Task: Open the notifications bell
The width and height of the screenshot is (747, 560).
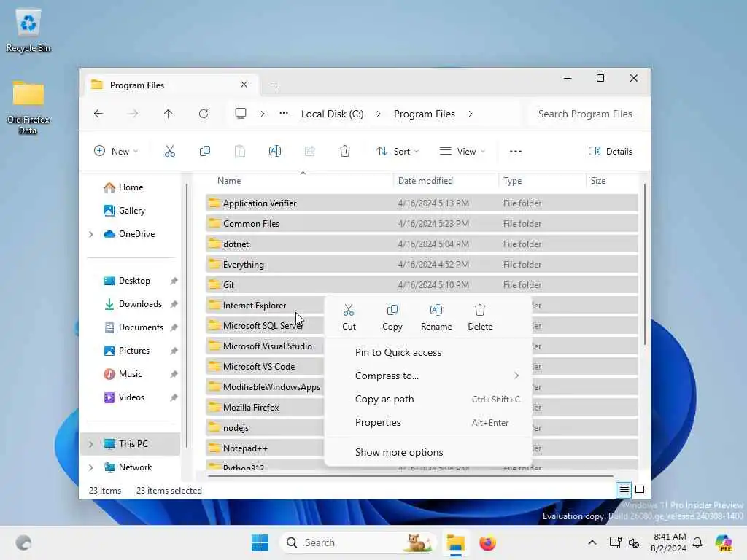Action: tap(697, 542)
